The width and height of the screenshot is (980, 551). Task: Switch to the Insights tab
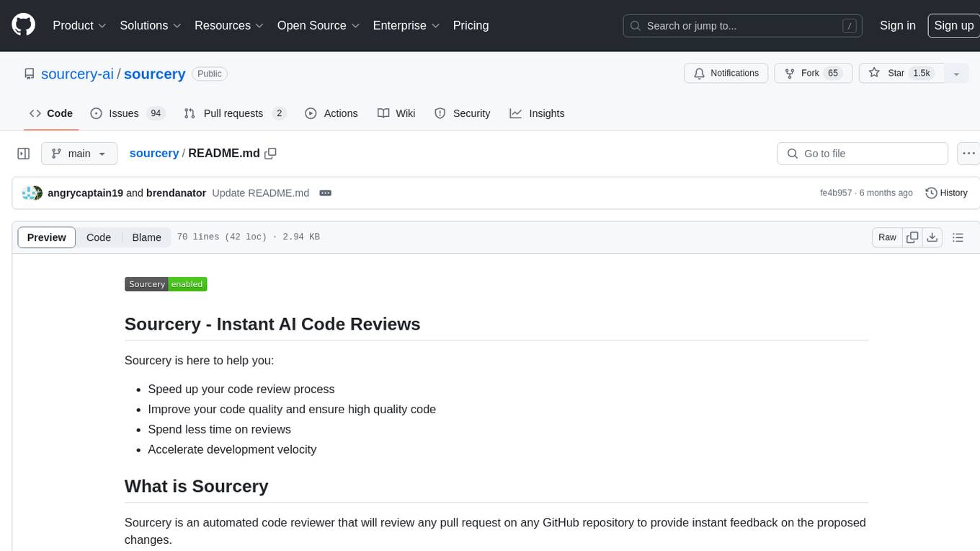pos(537,113)
